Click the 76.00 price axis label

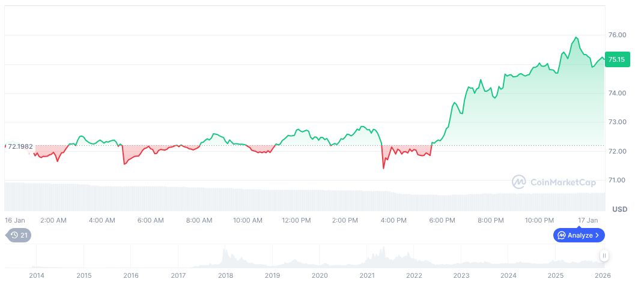point(618,35)
